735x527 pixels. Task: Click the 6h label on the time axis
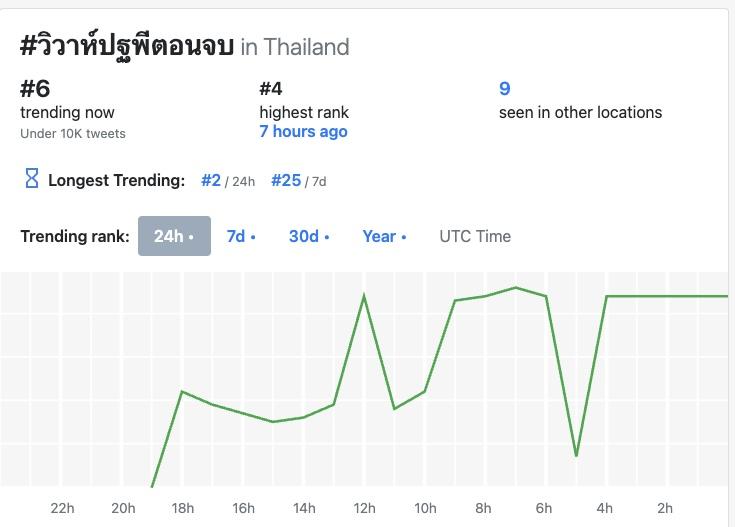[x=544, y=508]
